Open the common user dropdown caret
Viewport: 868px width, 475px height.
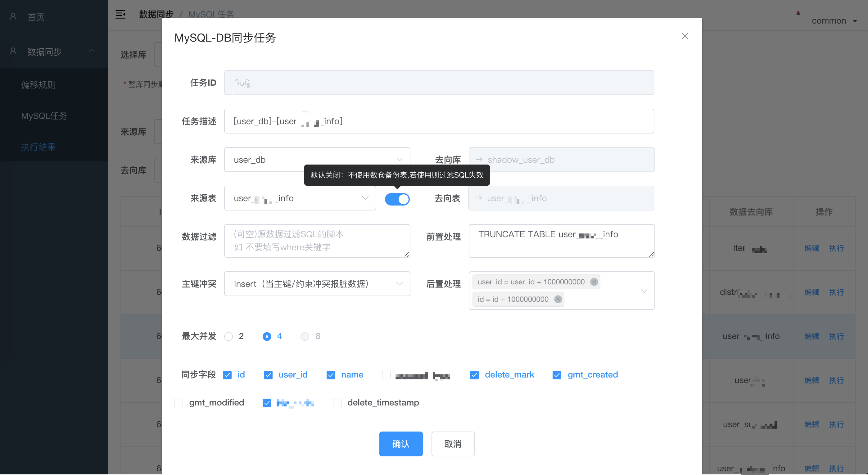(855, 21)
